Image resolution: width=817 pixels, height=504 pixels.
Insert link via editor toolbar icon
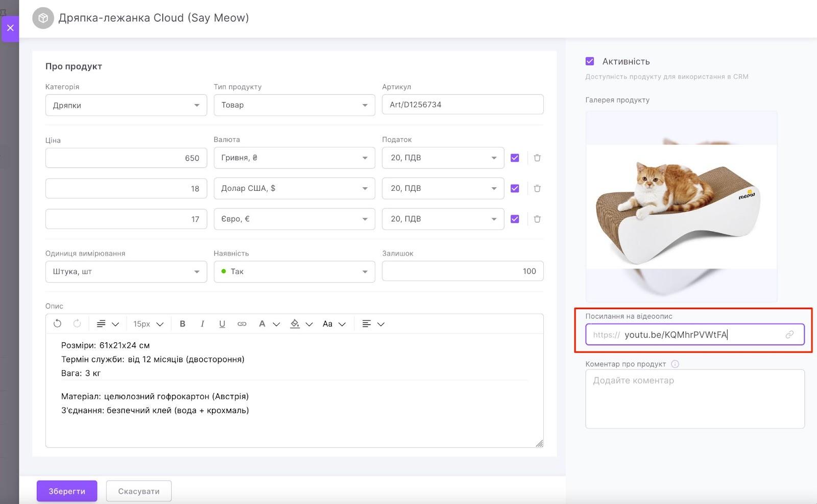[x=242, y=324]
